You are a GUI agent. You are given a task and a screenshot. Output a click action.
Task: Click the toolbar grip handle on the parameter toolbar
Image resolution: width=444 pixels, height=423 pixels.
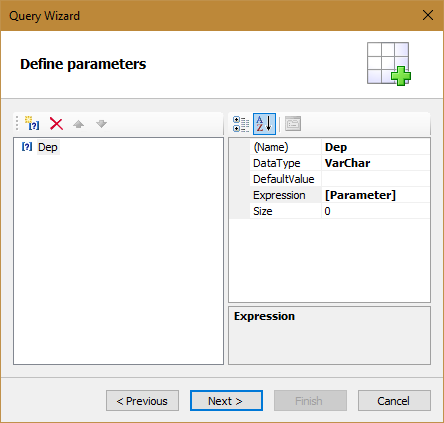(x=17, y=123)
